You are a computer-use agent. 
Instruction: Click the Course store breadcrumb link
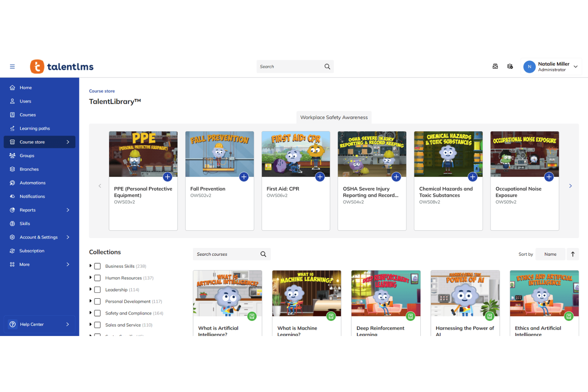tap(102, 91)
